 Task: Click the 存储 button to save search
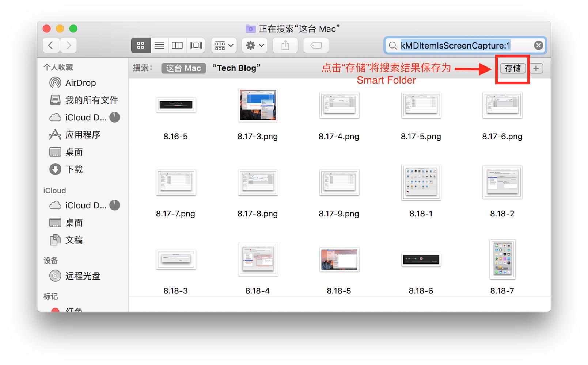pos(512,68)
